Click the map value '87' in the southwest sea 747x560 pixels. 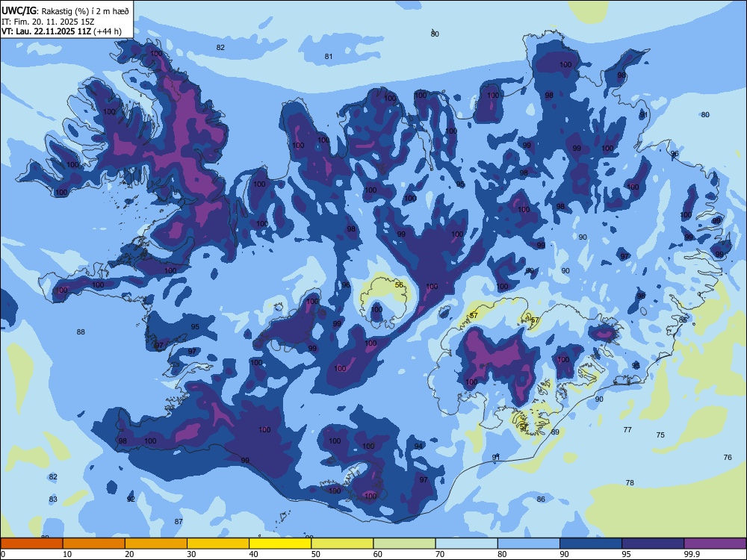(179, 521)
